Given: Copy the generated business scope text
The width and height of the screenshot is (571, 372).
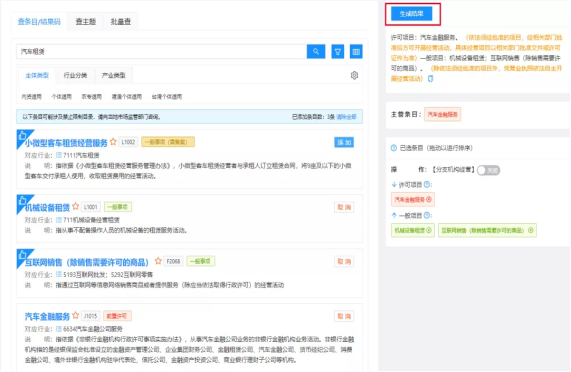Looking at the screenshot, I should coord(430,79).
